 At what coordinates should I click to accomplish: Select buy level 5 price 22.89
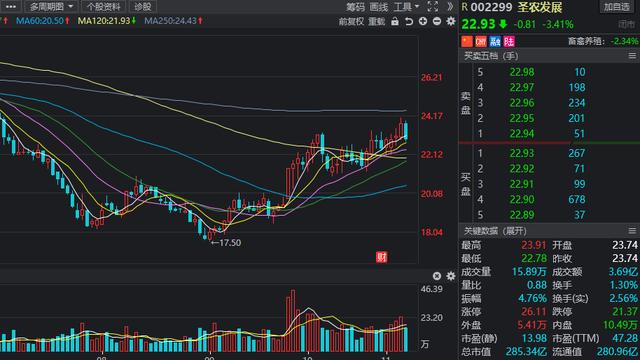click(522, 215)
